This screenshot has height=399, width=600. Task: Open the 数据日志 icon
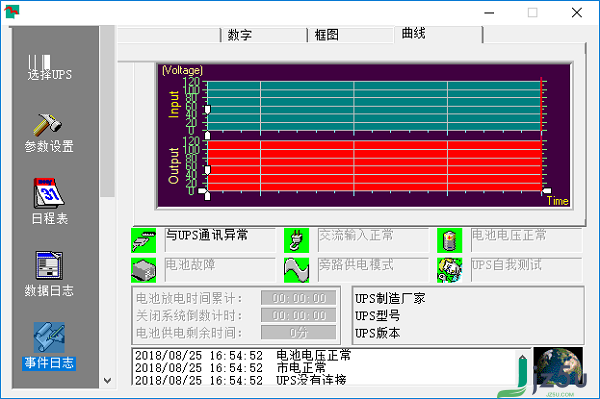pos(49,274)
